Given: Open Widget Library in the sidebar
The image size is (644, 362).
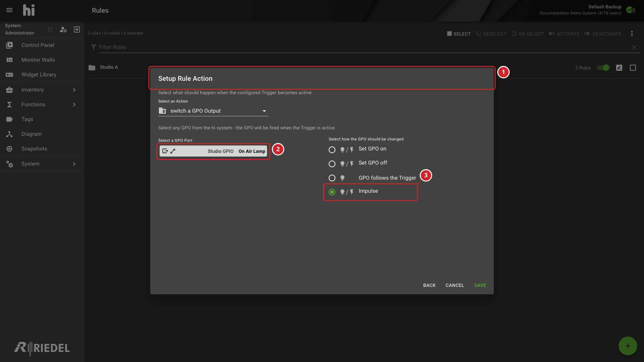Looking at the screenshot, I should 42,75.
